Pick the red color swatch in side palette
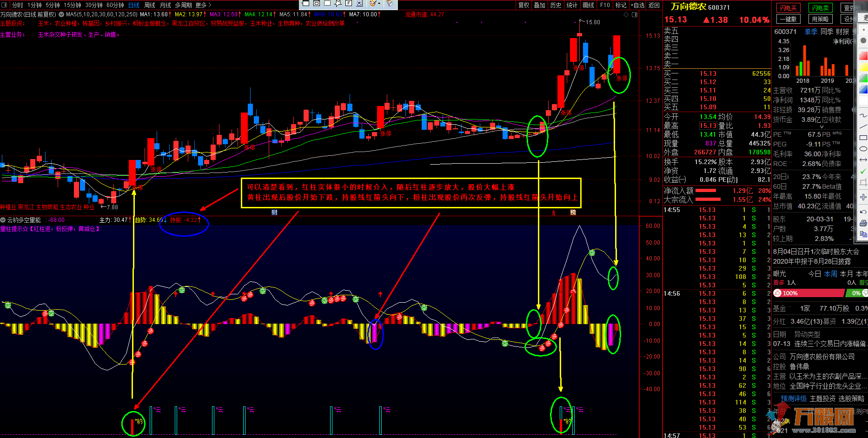Screen dimensions: 868x438 coord(863,55)
